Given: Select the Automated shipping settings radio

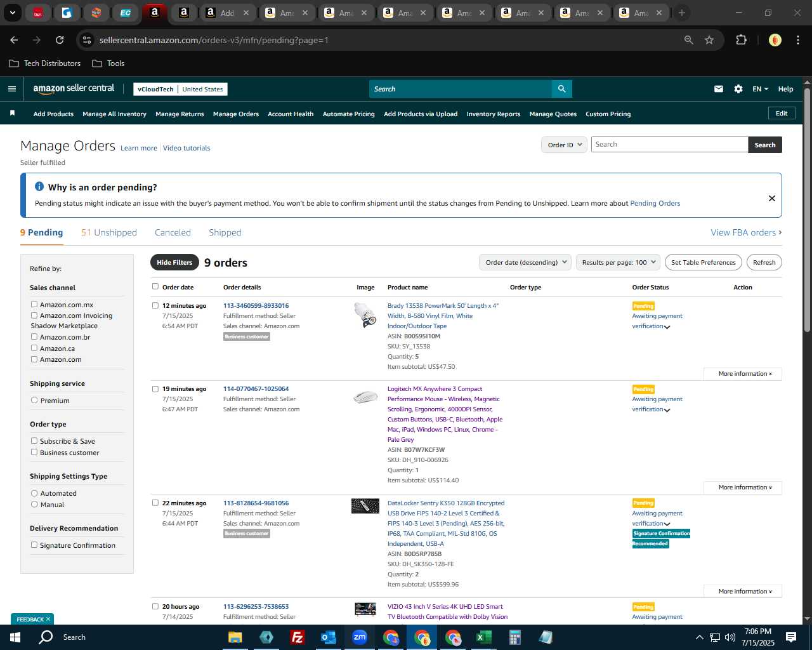Looking at the screenshot, I should click(34, 493).
